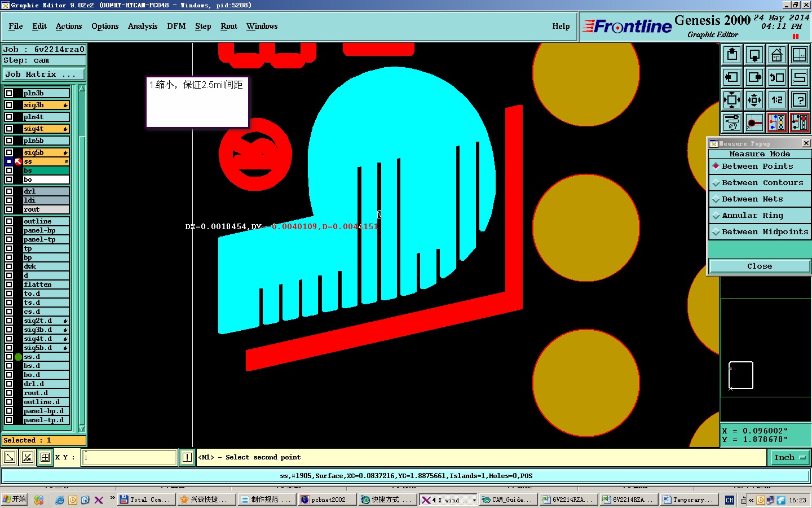
Task: Open the File menu
Action: [16, 27]
